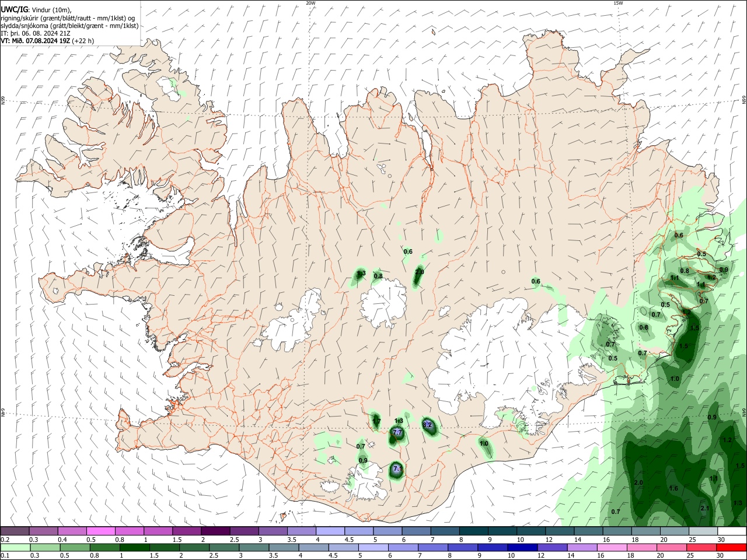Click the 7.1 precipitation value
This screenshot has height=560, width=747.
[397, 468]
